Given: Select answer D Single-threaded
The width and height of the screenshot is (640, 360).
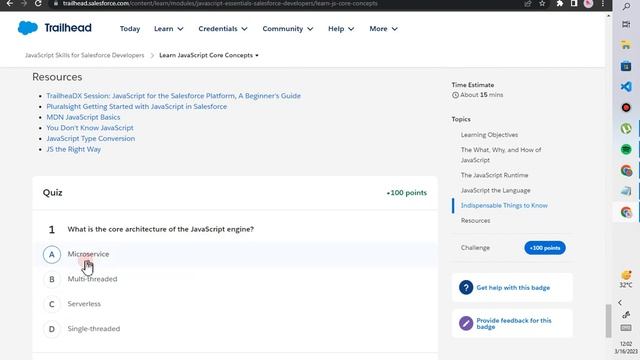Looking at the screenshot, I should (x=235, y=329).
